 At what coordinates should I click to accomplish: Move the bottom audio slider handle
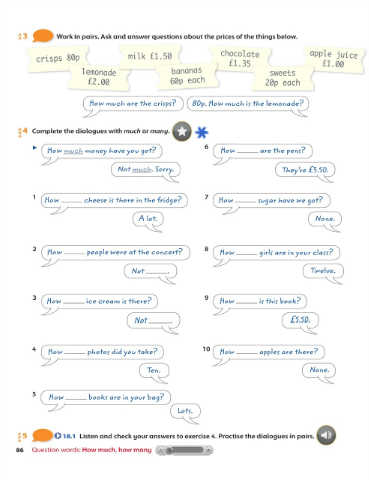169,451
